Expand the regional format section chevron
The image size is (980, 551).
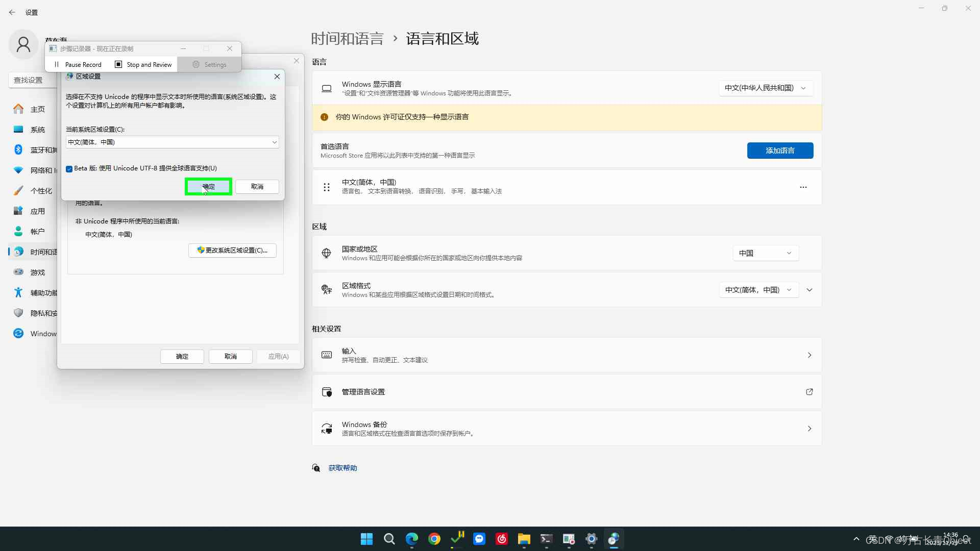(x=810, y=290)
